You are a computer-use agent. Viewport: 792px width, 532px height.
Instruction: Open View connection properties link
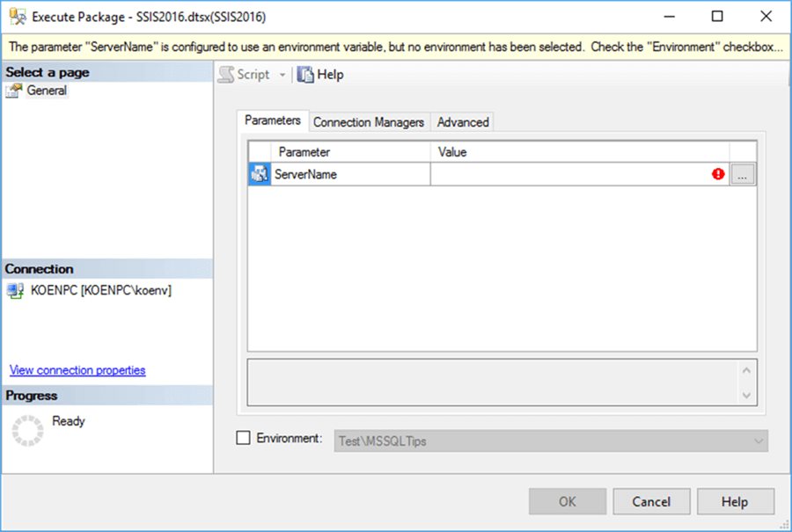coord(77,370)
